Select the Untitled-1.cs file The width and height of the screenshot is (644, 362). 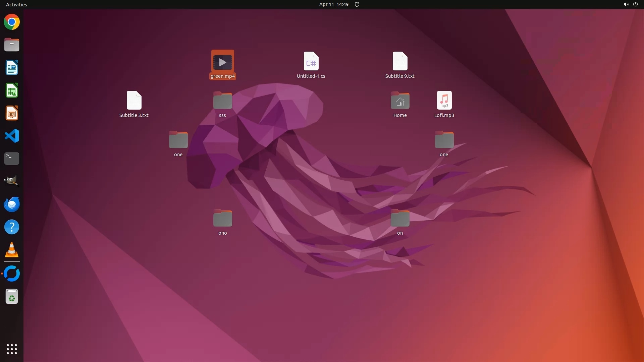pos(311,62)
